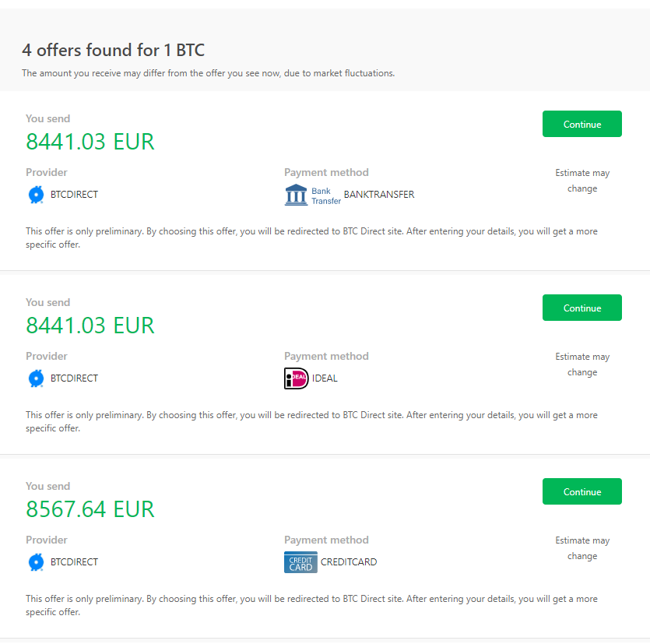Click the 'Estimate may change' note on the first offer
Screen dimensions: 650x644
tap(582, 180)
